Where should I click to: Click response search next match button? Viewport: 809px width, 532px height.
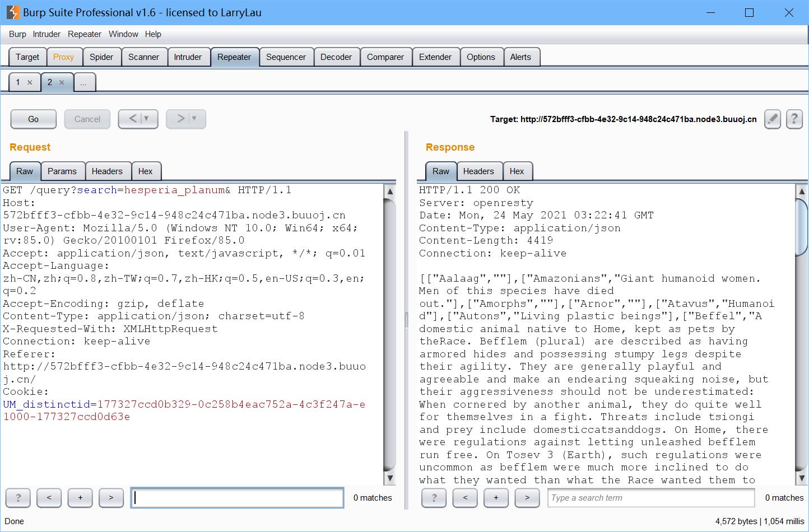pyautogui.click(x=527, y=497)
